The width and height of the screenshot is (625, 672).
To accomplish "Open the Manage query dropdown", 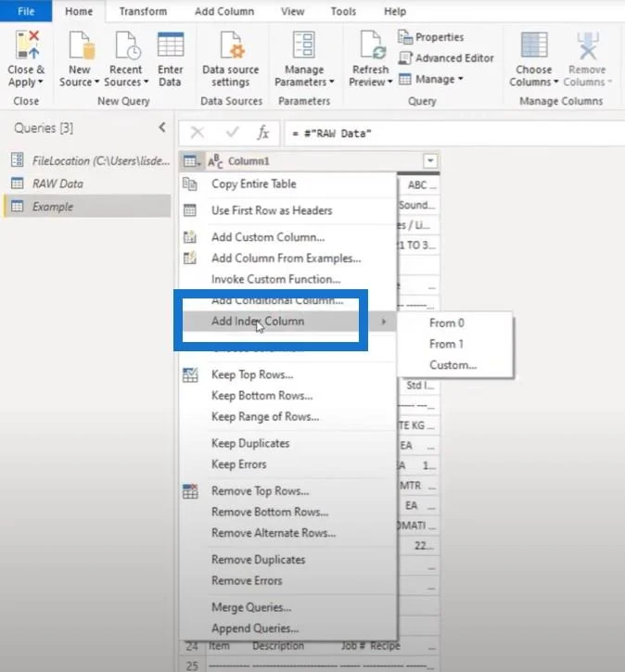I will [x=431, y=80].
